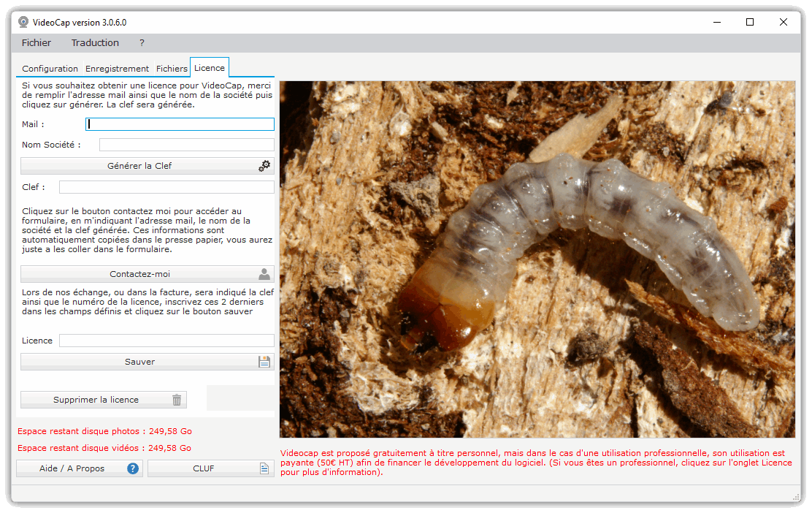Image resolution: width=812 pixels, height=513 pixels.
Task: Click the larva camera preview image
Action: pyautogui.click(x=537, y=259)
